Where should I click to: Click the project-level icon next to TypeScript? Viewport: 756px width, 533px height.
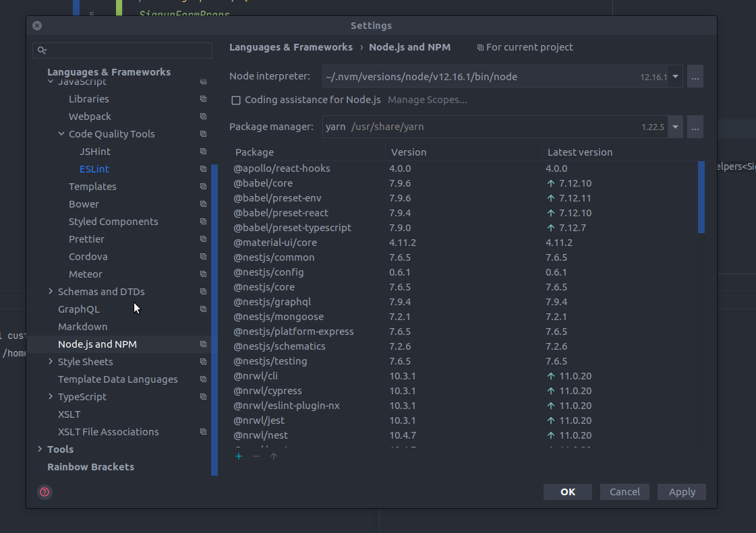(204, 397)
